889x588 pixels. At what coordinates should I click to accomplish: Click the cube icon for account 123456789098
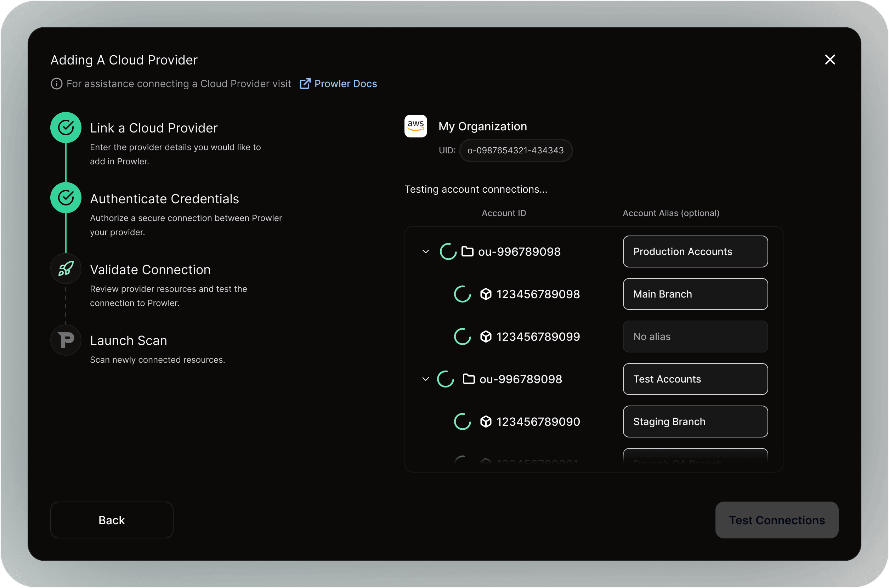[486, 294]
